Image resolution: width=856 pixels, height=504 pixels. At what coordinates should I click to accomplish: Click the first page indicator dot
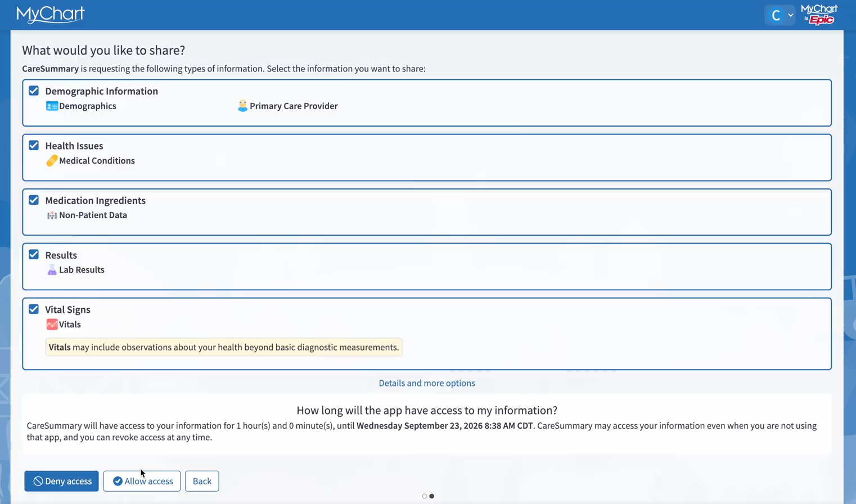click(425, 496)
